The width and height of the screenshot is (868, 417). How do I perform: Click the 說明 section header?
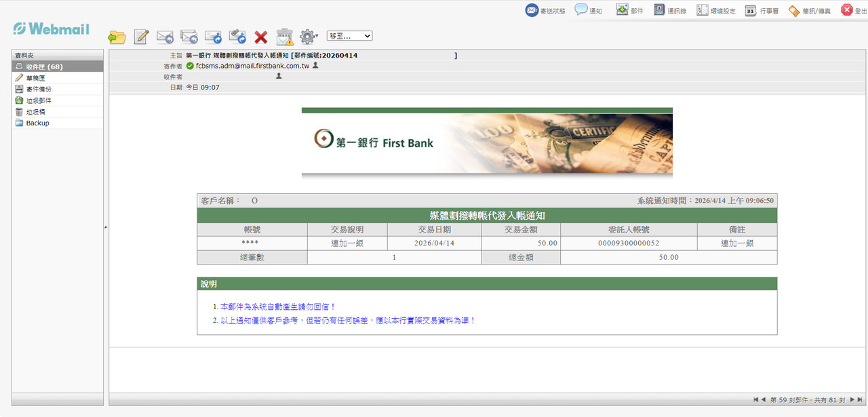[x=487, y=283]
